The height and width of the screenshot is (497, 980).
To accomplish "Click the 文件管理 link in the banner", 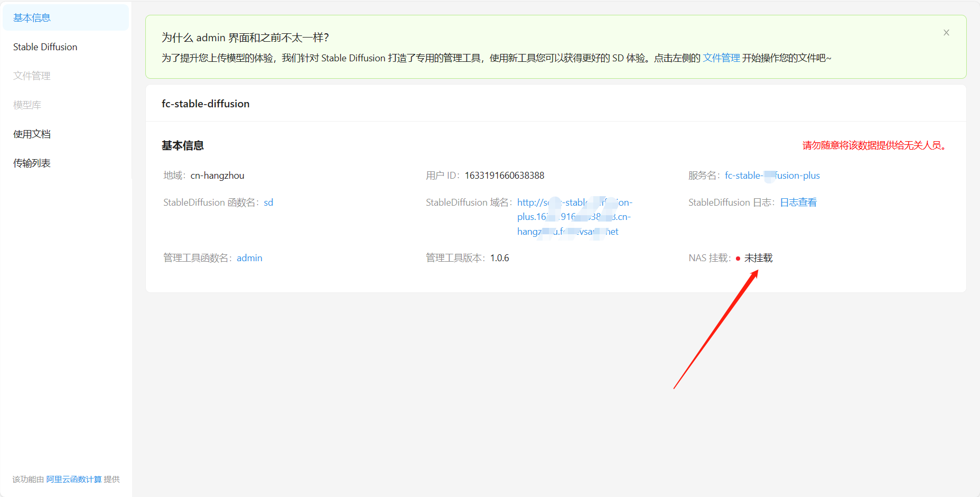I will click(721, 58).
